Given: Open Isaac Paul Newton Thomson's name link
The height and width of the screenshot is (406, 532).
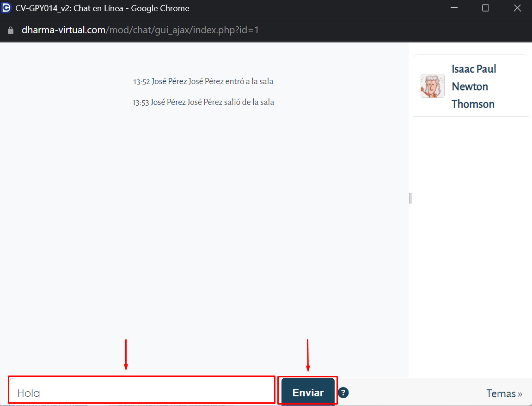Looking at the screenshot, I should [x=473, y=86].
